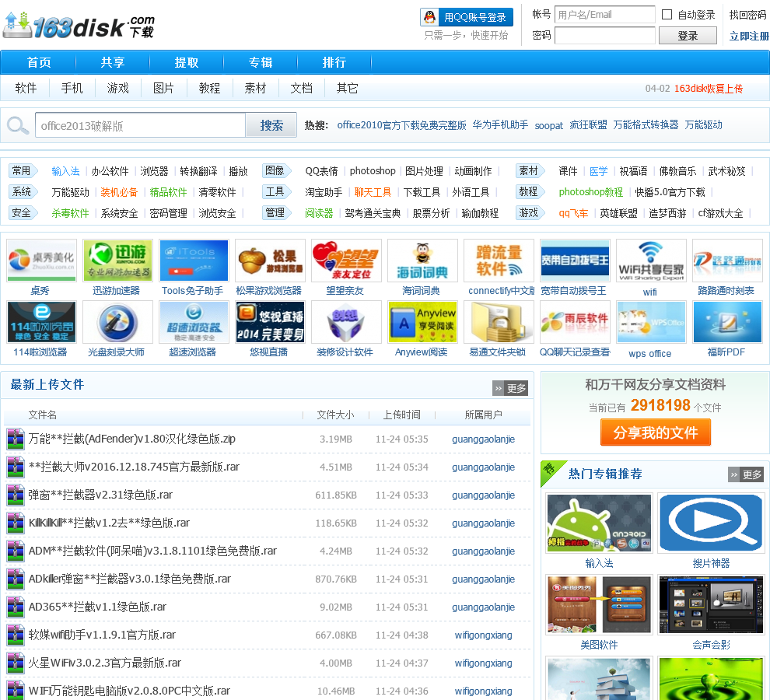
Task: Open the WiFi共享专家 icon
Action: coord(651,261)
